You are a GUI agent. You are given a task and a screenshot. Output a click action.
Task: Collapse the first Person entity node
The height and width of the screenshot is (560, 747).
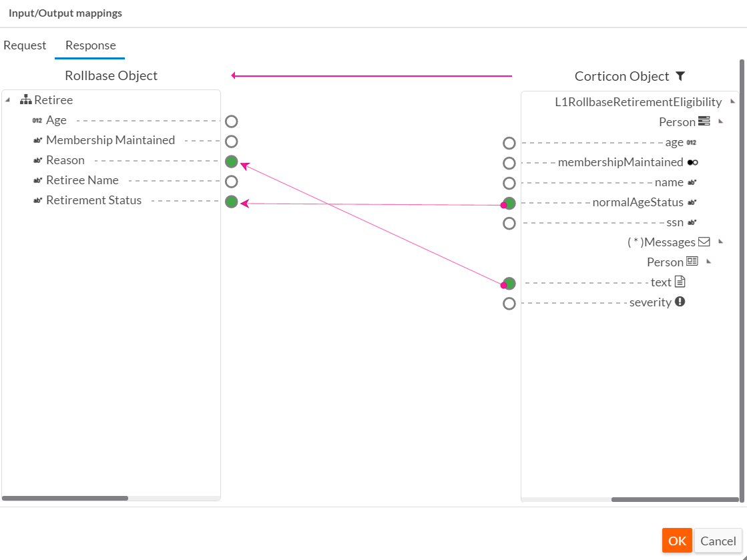[721, 121]
